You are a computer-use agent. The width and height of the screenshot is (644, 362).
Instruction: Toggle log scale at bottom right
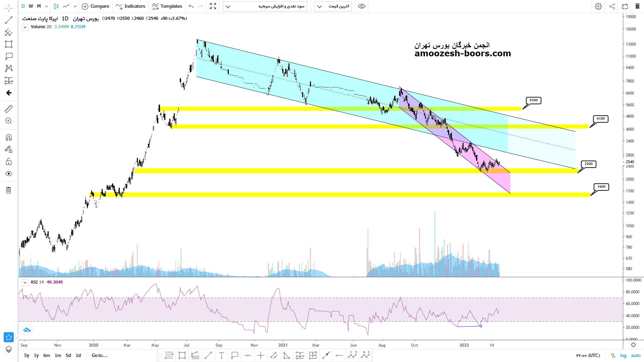[x=623, y=356]
